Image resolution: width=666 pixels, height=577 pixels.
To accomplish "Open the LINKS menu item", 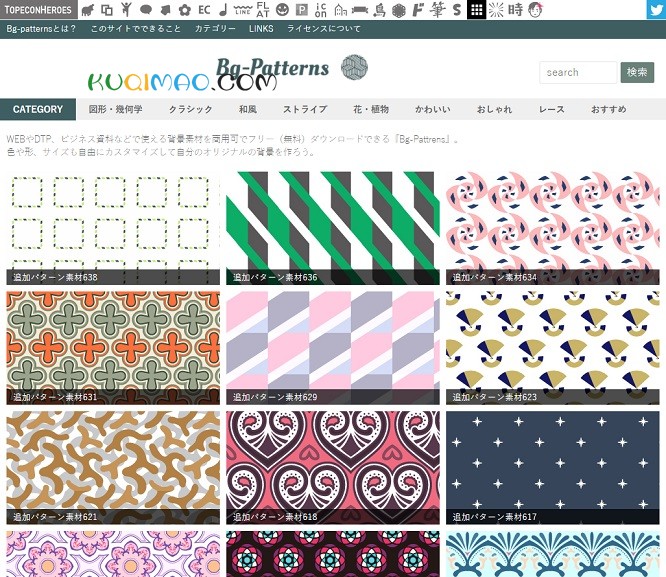I will coord(261,29).
